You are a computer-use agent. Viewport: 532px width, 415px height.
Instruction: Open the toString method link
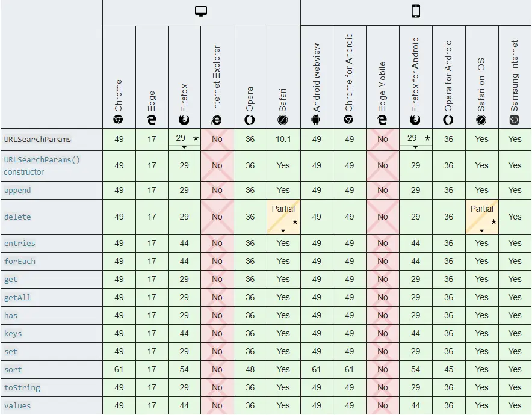(x=22, y=387)
